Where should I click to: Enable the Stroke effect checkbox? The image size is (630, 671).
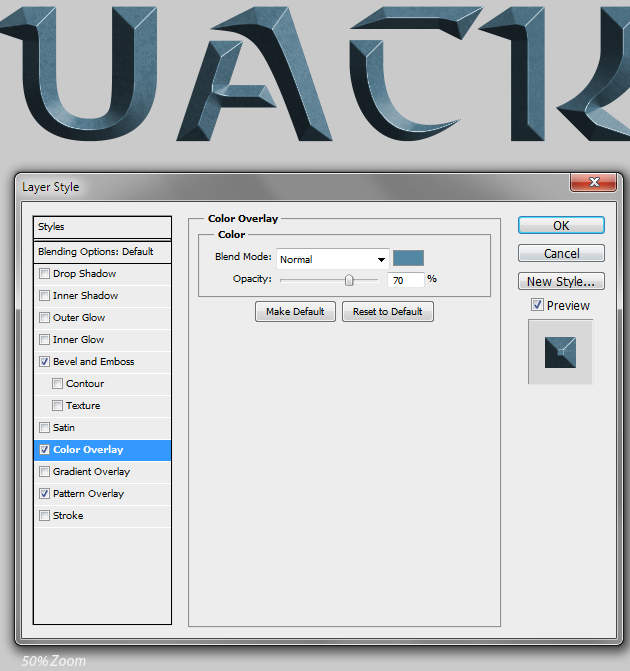[44, 516]
